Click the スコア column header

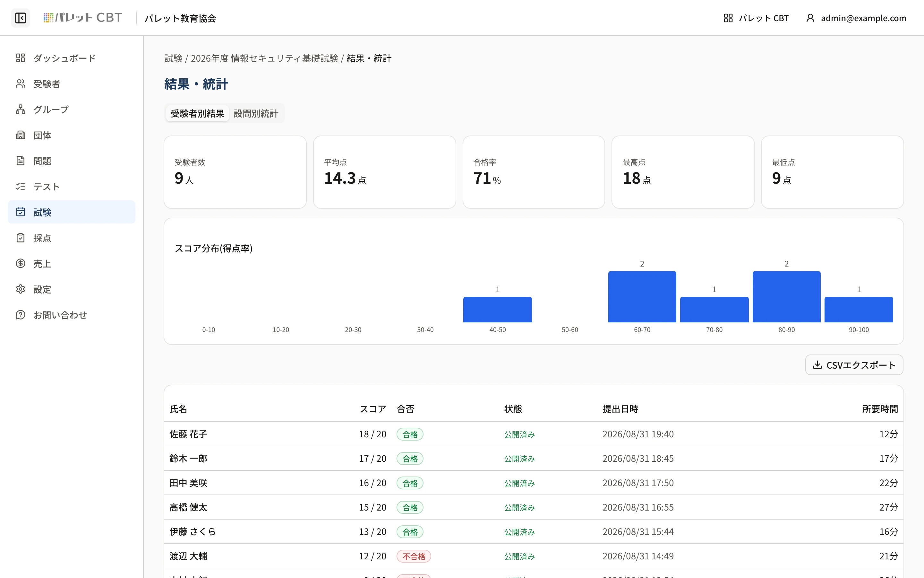[373, 409]
